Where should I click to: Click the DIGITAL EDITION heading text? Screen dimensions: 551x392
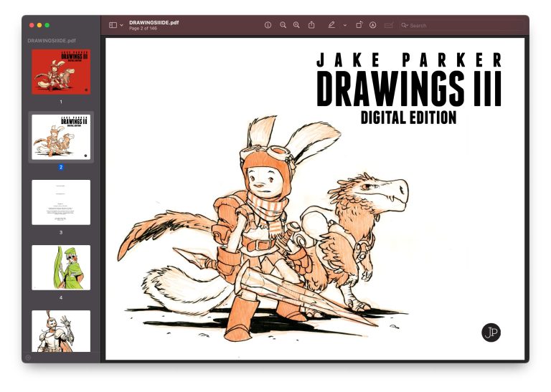(408, 118)
